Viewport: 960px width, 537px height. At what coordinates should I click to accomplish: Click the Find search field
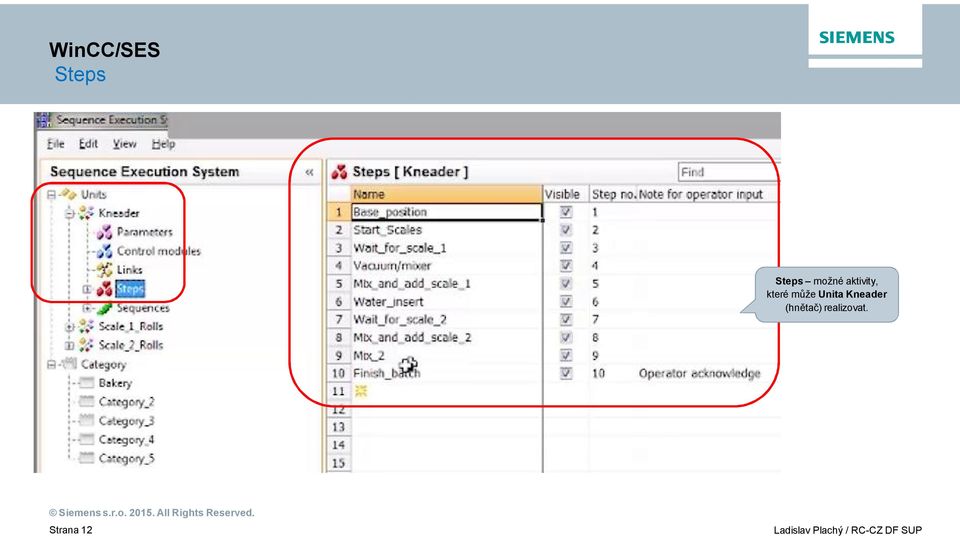tap(729, 172)
